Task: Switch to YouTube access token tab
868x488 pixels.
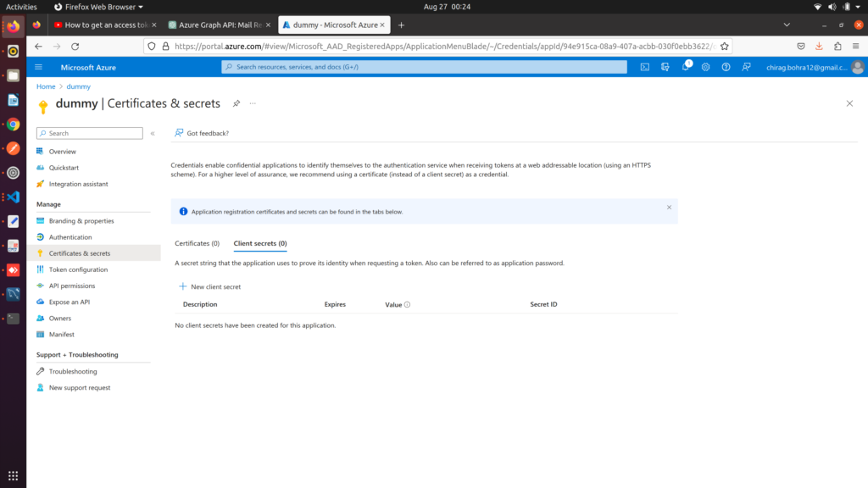Action: [x=105, y=25]
